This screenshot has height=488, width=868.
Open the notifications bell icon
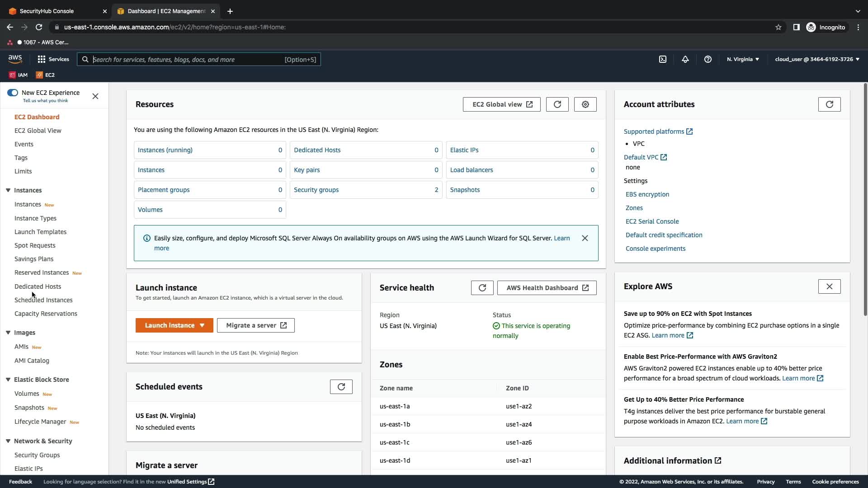[x=685, y=59]
